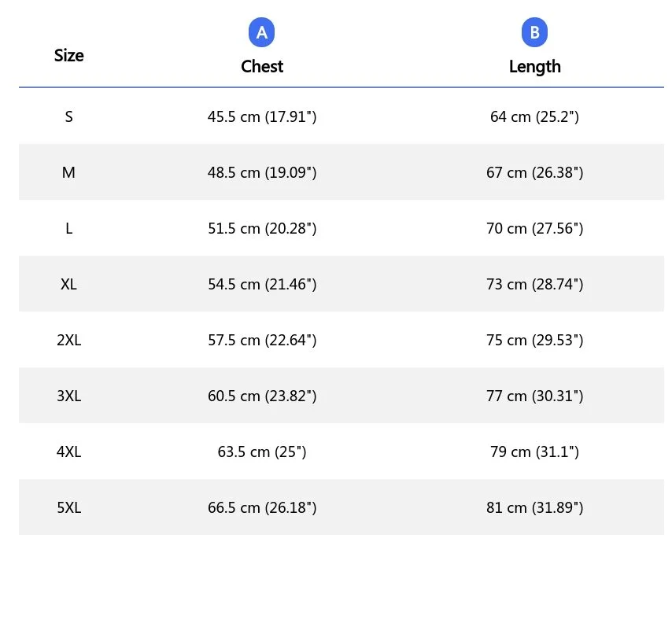Choose the XL size row label

pos(69,284)
